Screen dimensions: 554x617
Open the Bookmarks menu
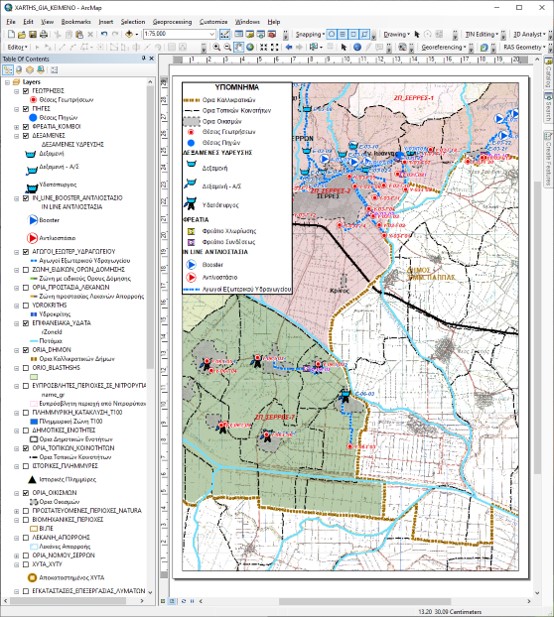point(76,22)
